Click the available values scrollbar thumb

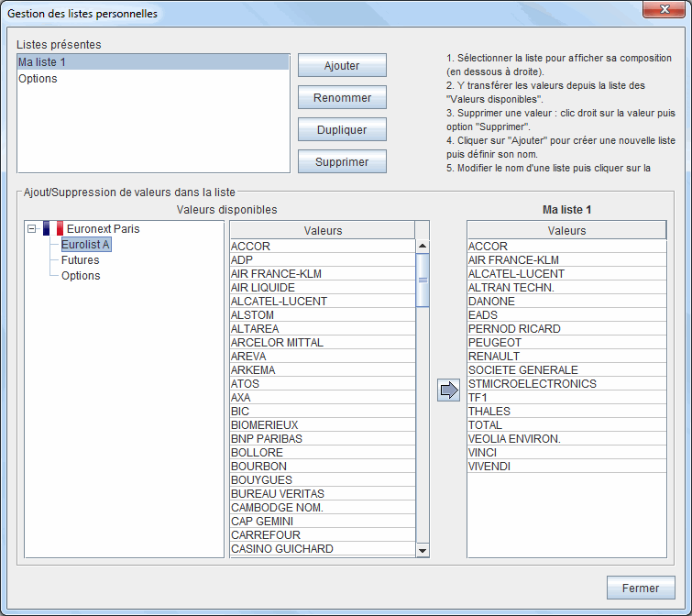coord(423,280)
